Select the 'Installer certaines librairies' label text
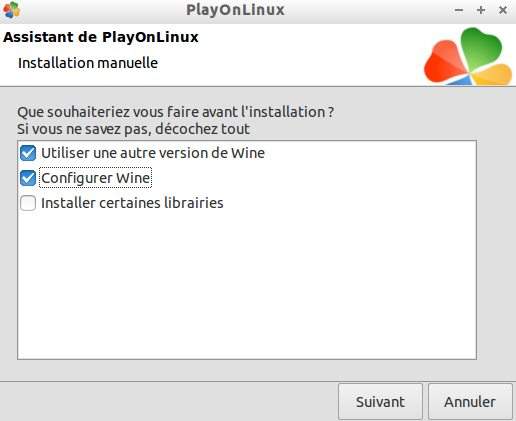The image size is (516, 421). tap(132, 203)
